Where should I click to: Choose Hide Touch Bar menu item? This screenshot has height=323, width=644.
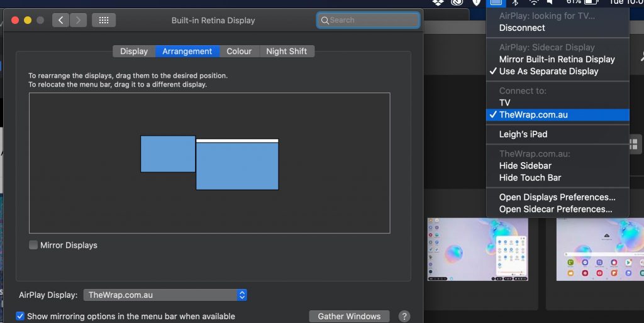530,178
